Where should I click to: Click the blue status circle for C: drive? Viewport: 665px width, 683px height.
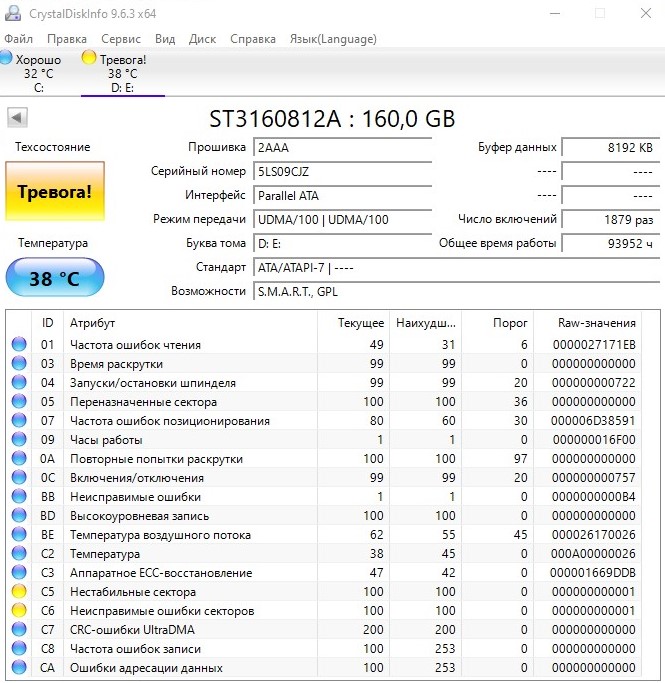(x=6, y=57)
